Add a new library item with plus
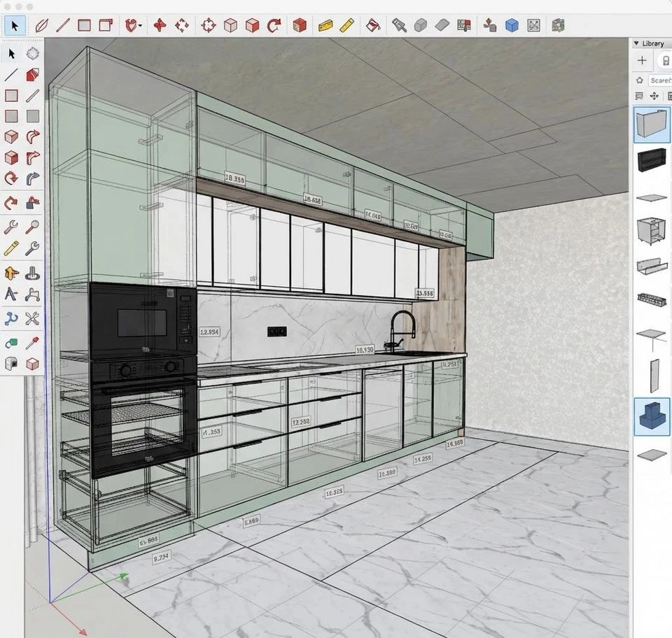This screenshot has width=672, height=638. [642, 60]
